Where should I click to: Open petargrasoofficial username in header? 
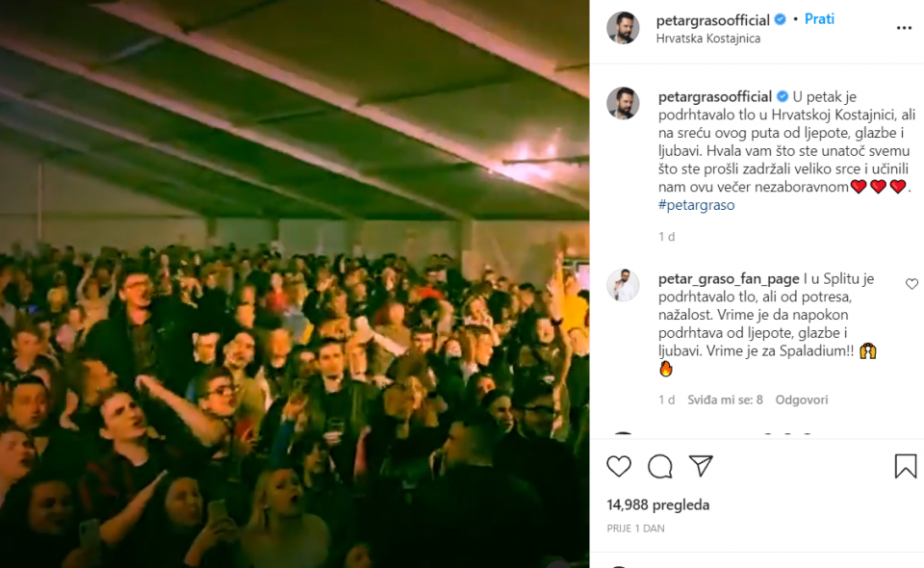click(712, 20)
